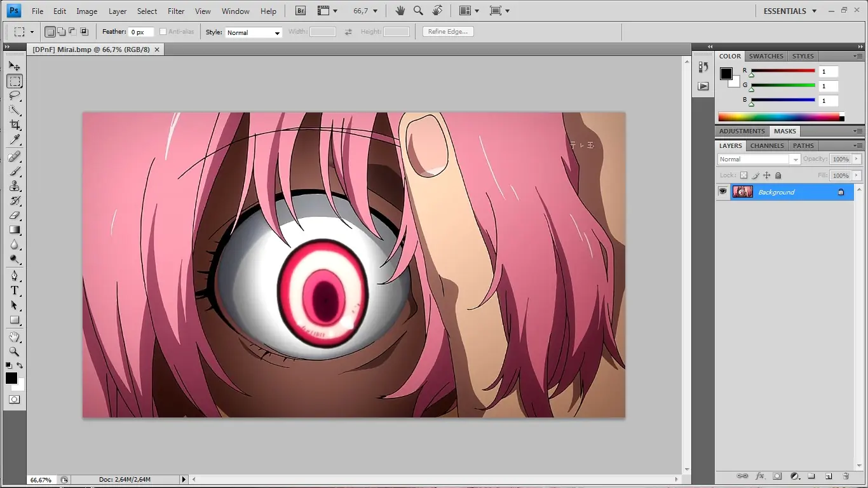
Task: Open the Image menu
Action: [87, 11]
